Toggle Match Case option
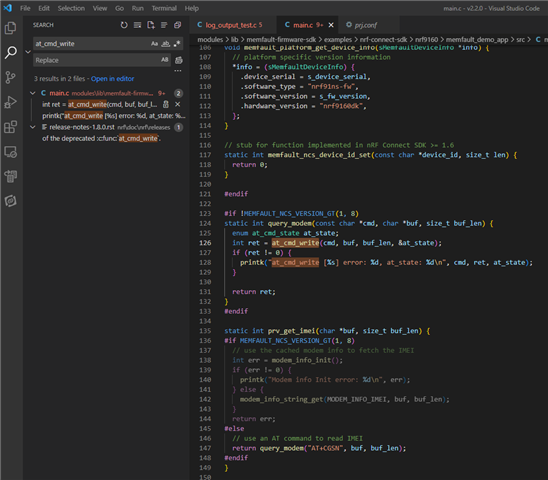 pos(154,44)
